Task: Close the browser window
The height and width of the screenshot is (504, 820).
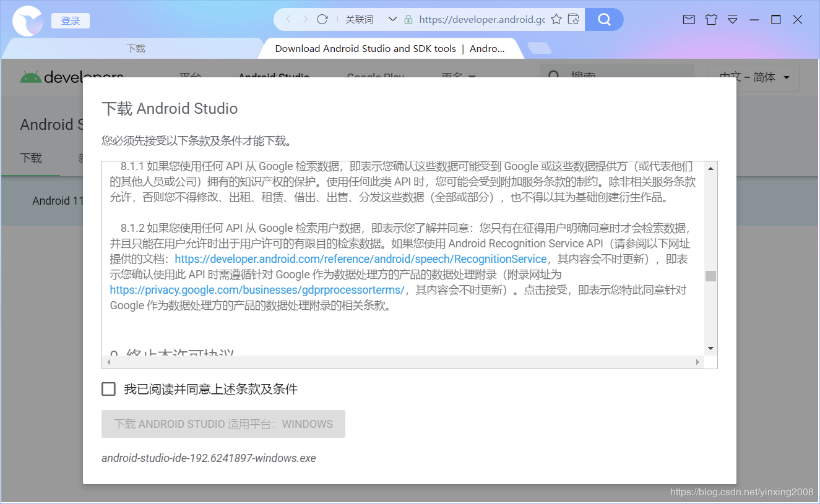Action: [798, 20]
